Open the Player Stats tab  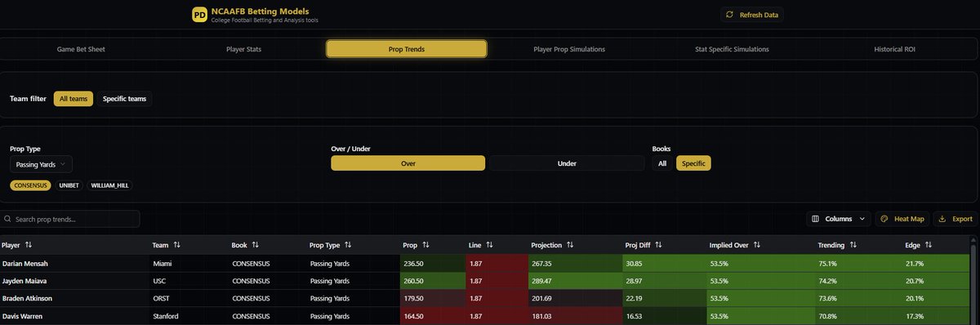(244, 49)
